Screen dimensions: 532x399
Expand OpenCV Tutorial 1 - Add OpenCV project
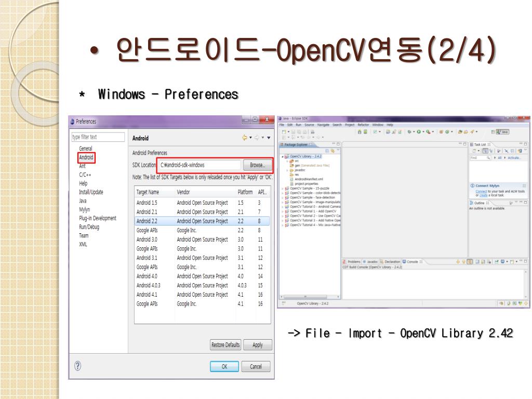click(x=283, y=211)
